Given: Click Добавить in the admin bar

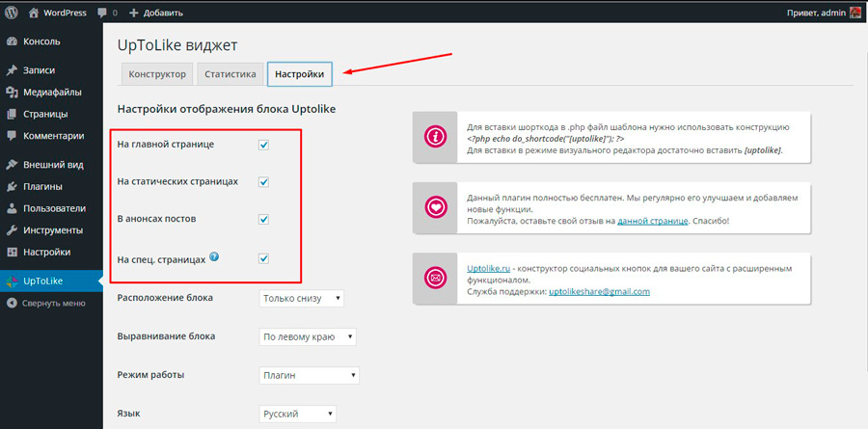Looking at the screenshot, I should (163, 13).
